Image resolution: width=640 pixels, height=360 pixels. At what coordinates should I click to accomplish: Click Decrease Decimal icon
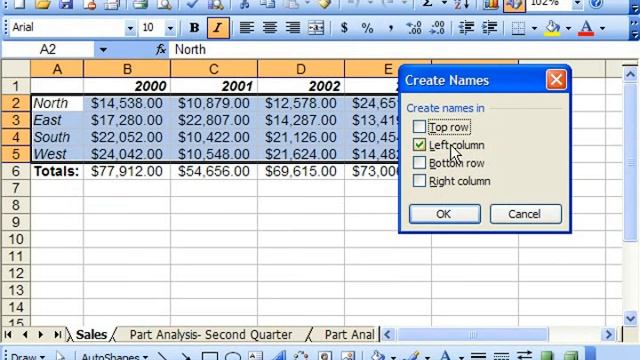click(437, 28)
